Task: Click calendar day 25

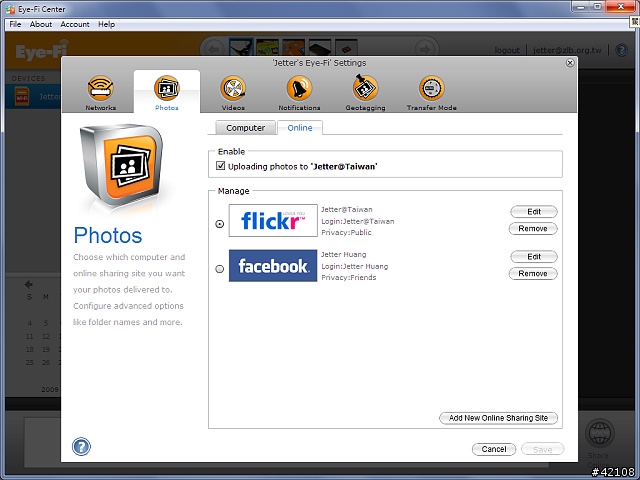Action: pos(29,362)
